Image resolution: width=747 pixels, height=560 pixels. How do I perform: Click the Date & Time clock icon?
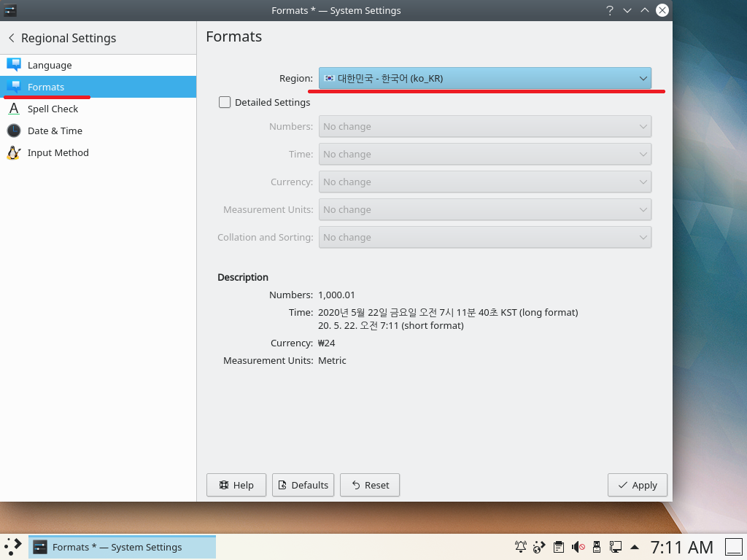point(14,131)
